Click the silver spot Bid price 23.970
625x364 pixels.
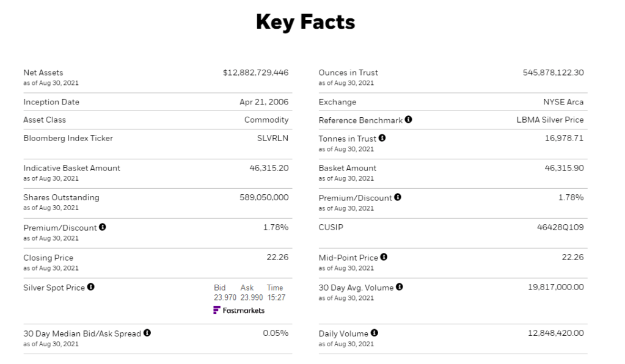click(224, 297)
